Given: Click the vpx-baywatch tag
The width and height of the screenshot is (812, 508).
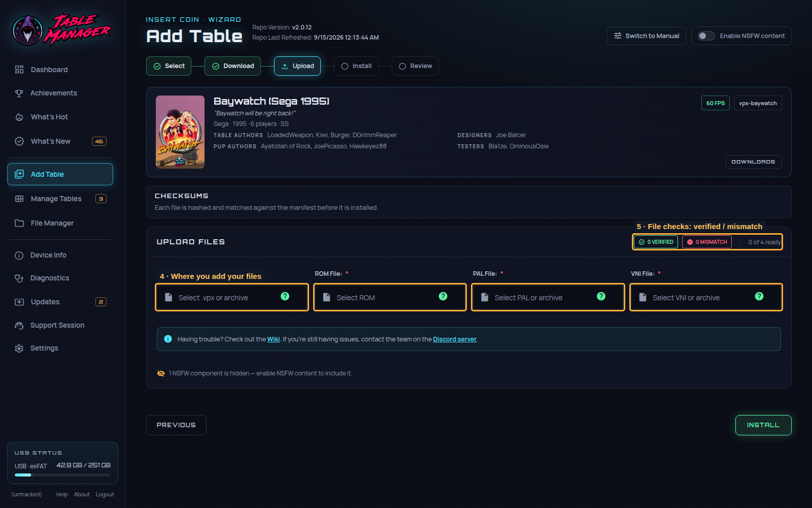Looking at the screenshot, I should (758, 103).
